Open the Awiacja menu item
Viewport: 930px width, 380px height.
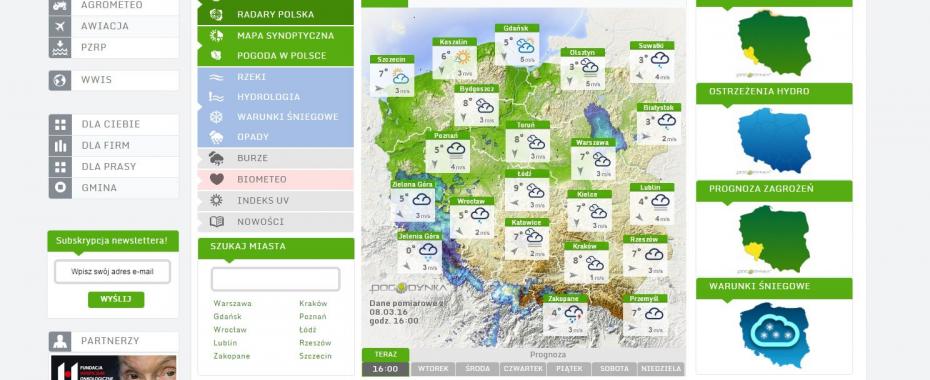click(114, 26)
